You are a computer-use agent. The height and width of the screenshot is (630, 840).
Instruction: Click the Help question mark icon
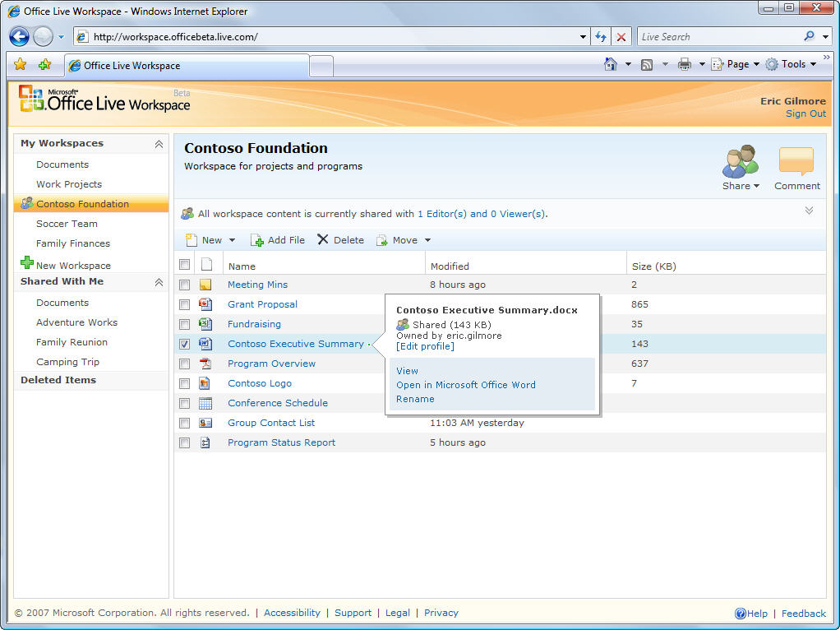740,614
